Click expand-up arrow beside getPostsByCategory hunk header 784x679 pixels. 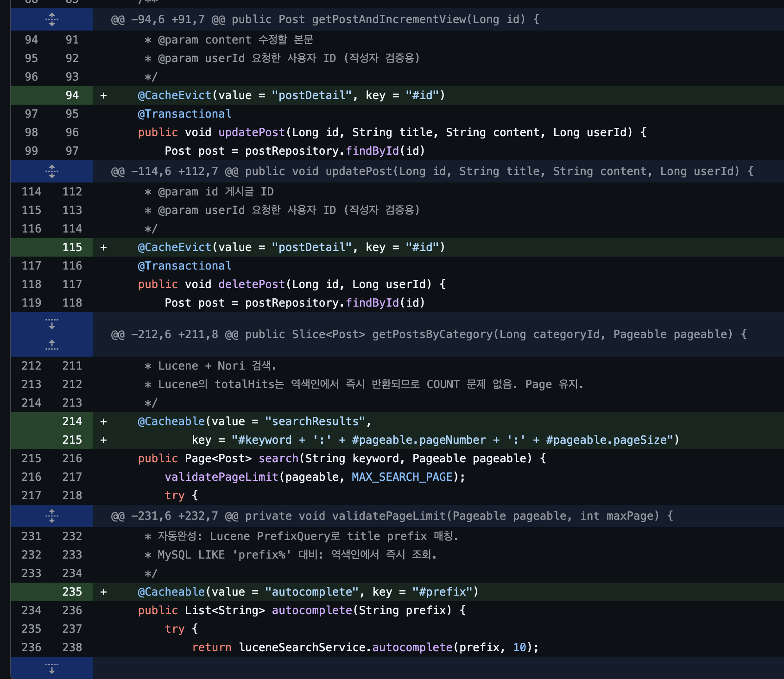point(51,345)
